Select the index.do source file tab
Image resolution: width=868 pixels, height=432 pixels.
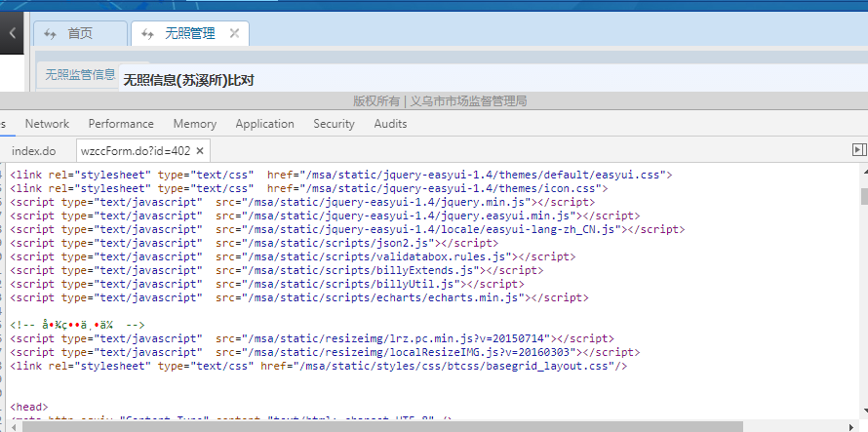[34, 150]
